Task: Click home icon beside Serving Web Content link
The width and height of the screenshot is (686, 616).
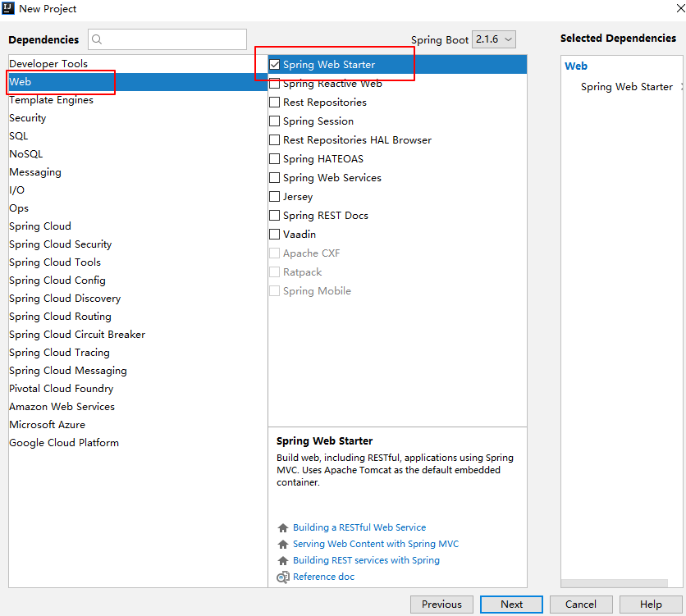Action: (x=283, y=545)
